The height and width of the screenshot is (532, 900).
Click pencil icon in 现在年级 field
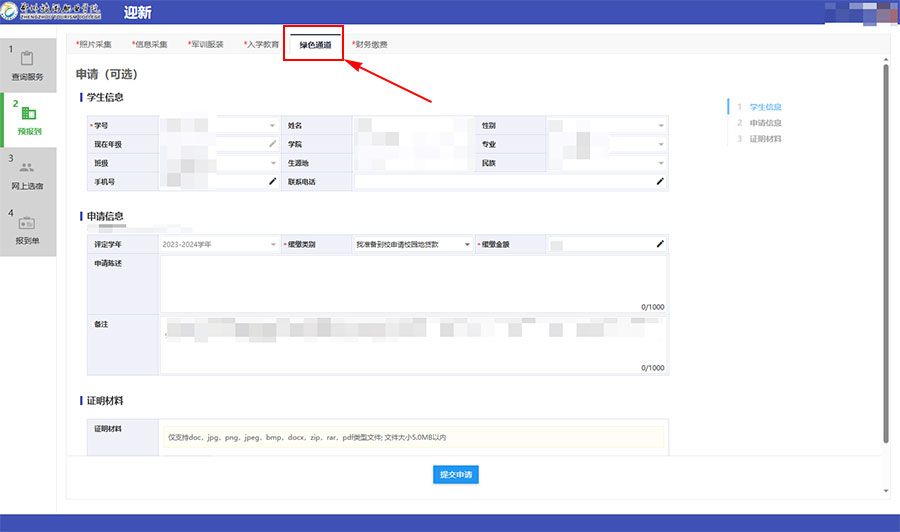(272, 144)
